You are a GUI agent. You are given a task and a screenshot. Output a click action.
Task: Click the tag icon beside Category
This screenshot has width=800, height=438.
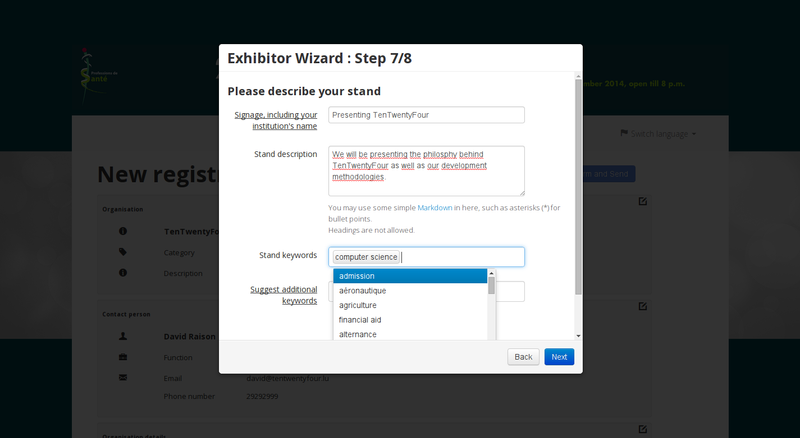pyautogui.click(x=123, y=252)
